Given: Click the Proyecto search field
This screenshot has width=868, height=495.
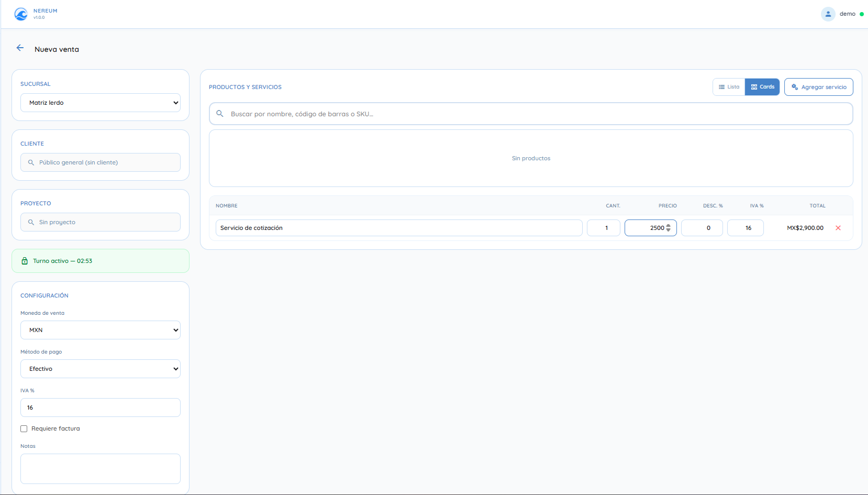Looking at the screenshot, I should coord(101,222).
